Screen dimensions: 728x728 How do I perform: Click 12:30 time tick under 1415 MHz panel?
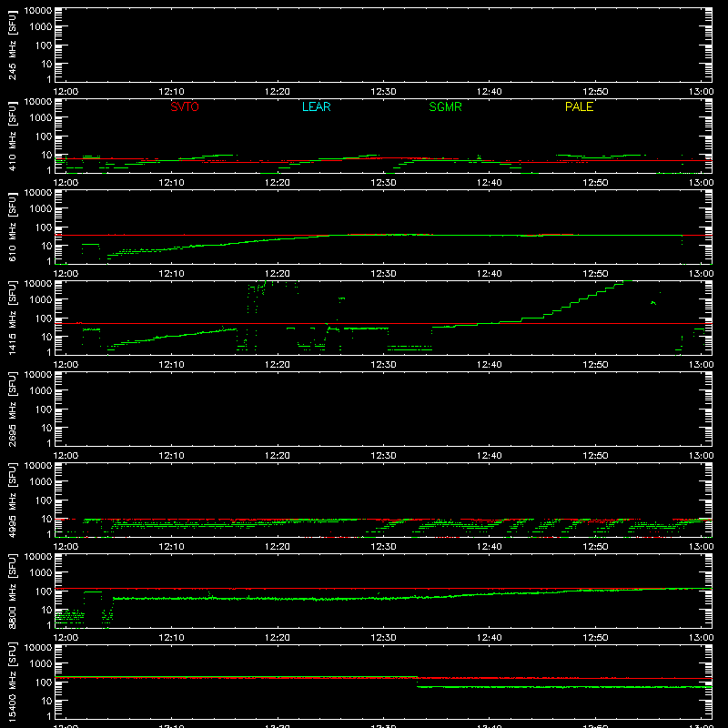383,365
